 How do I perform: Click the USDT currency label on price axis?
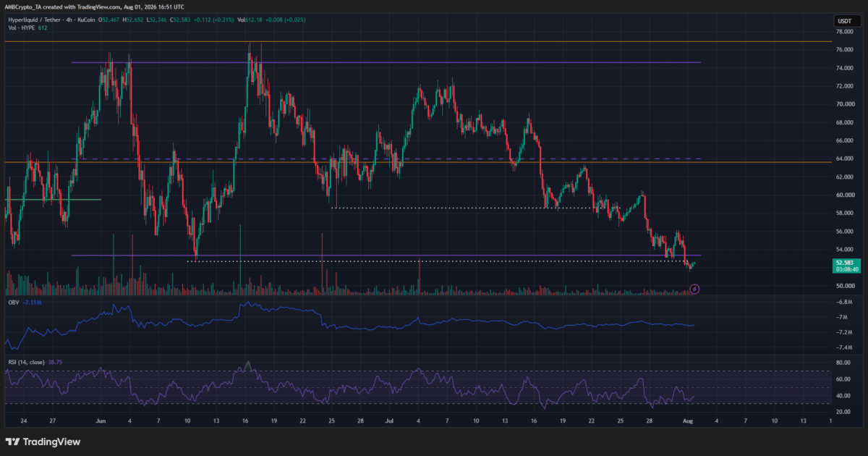pos(846,20)
